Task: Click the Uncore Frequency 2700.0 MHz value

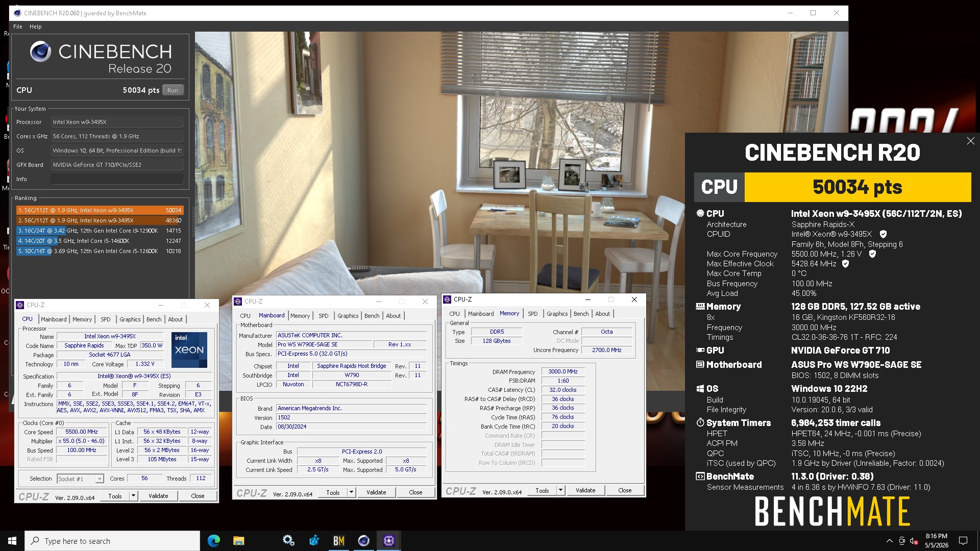Action: point(606,350)
